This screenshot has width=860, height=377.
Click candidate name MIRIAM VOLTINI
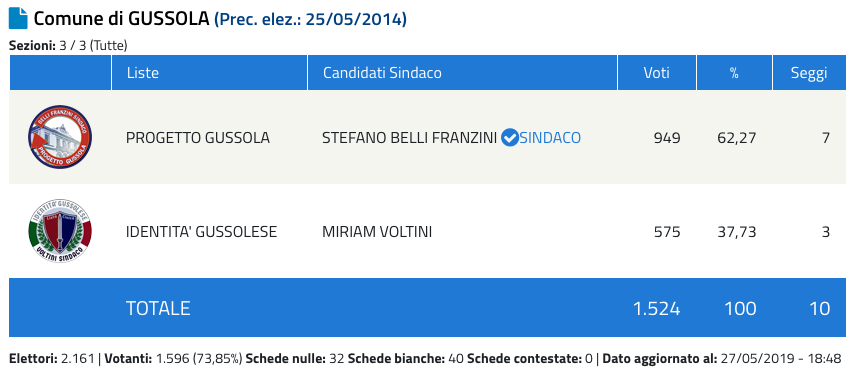coord(377,232)
